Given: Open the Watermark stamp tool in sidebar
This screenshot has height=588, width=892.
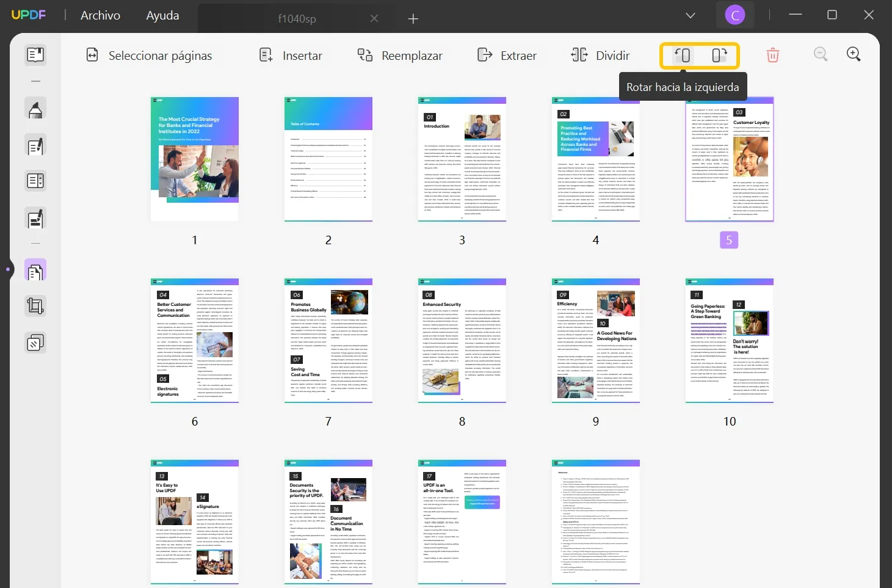Looking at the screenshot, I should pos(35,343).
